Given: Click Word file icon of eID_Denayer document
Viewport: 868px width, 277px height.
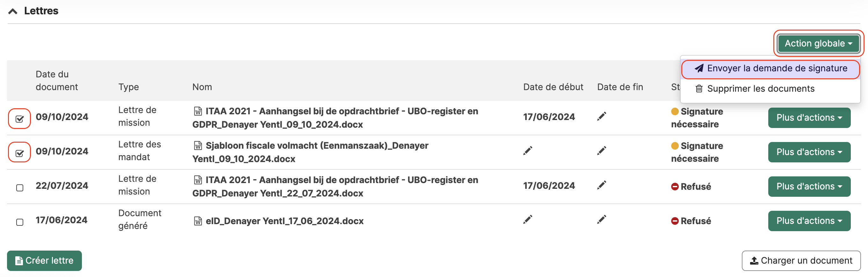Looking at the screenshot, I should click(x=198, y=221).
